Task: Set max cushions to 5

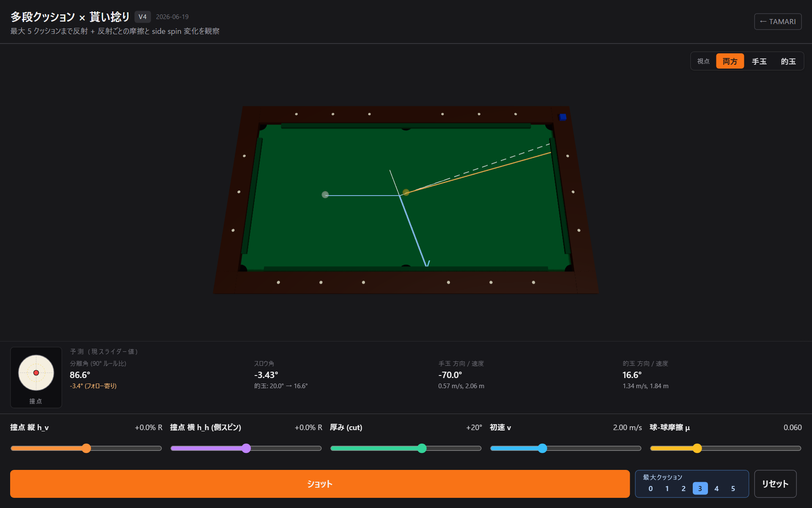Action: [733, 489]
